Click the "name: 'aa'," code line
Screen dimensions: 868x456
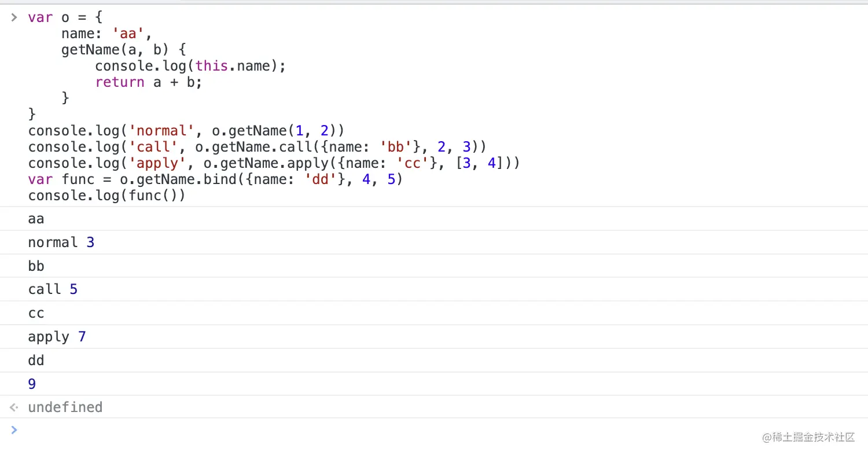click(107, 34)
